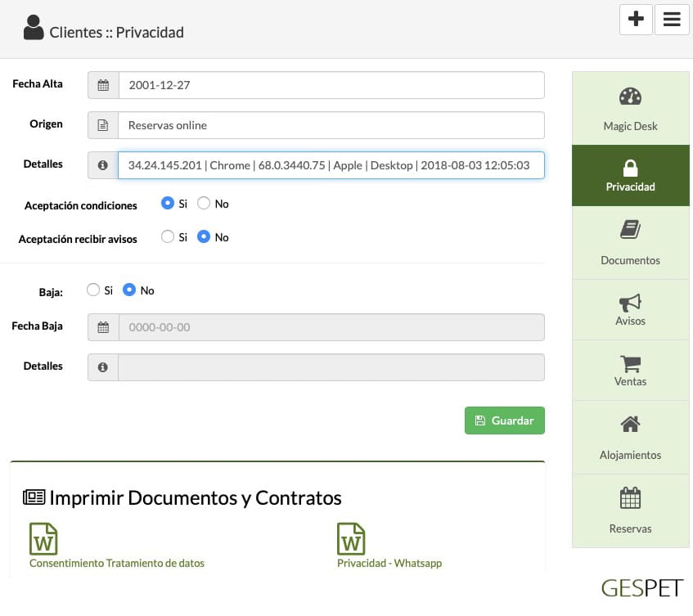
Task: Click the Fecha Alta calendar icon
Action: click(x=103, y=85)
